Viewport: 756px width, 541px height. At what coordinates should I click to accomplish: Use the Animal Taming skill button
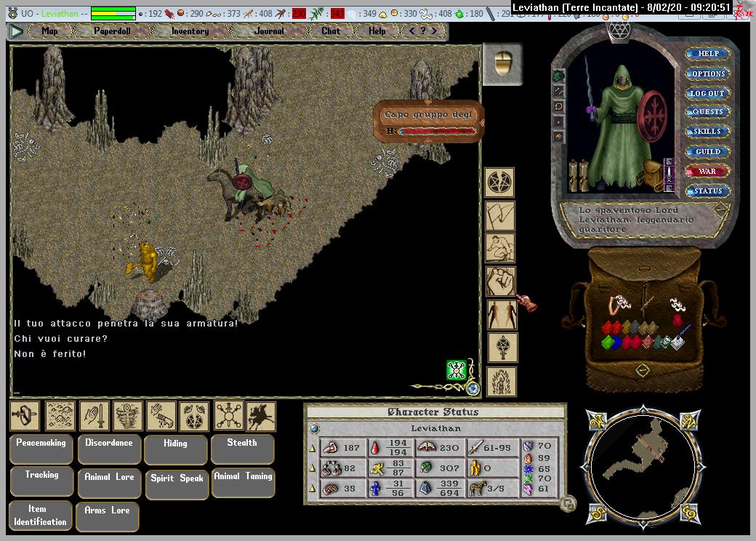244,482
